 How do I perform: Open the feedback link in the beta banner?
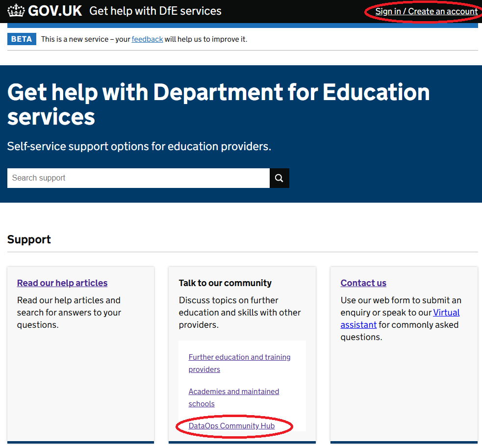click(147, 39)
